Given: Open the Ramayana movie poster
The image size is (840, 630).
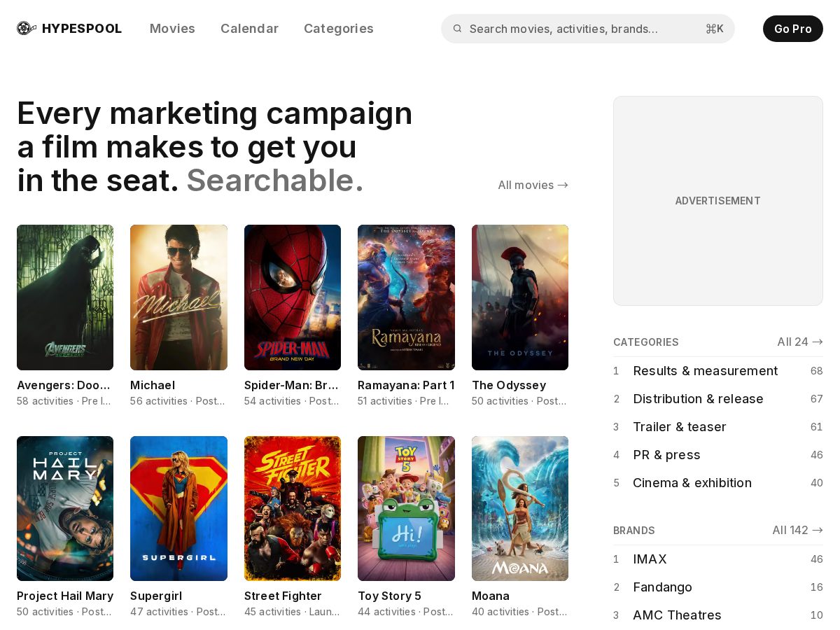Looking at the screenshot, I should (x=406, y=297).
